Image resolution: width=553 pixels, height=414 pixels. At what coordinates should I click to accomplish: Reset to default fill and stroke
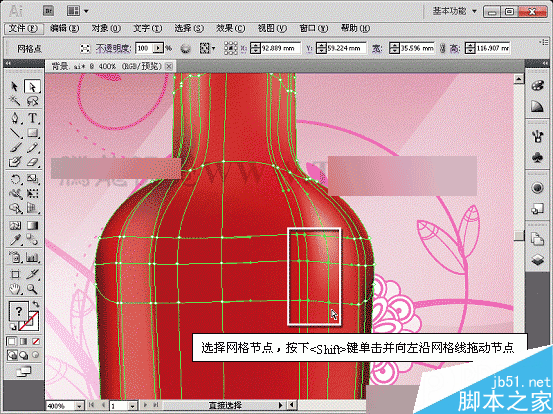(x=13, y=327)
